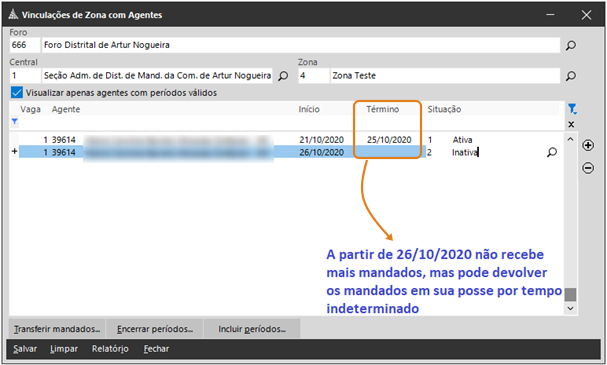Image resolution: width=607 pixels, height=365 pixels.
Task: Expand row marked with plus sign
Action: pyautogui.click(x=14, y=151)
